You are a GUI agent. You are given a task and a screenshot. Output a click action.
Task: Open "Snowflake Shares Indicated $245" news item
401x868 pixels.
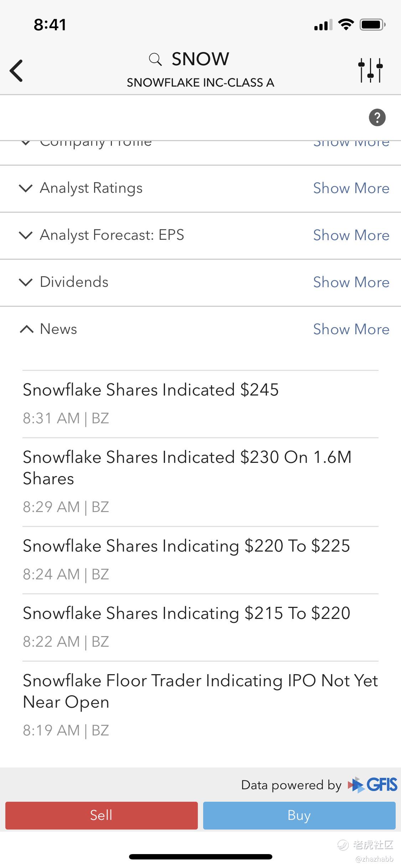[151, 390]
